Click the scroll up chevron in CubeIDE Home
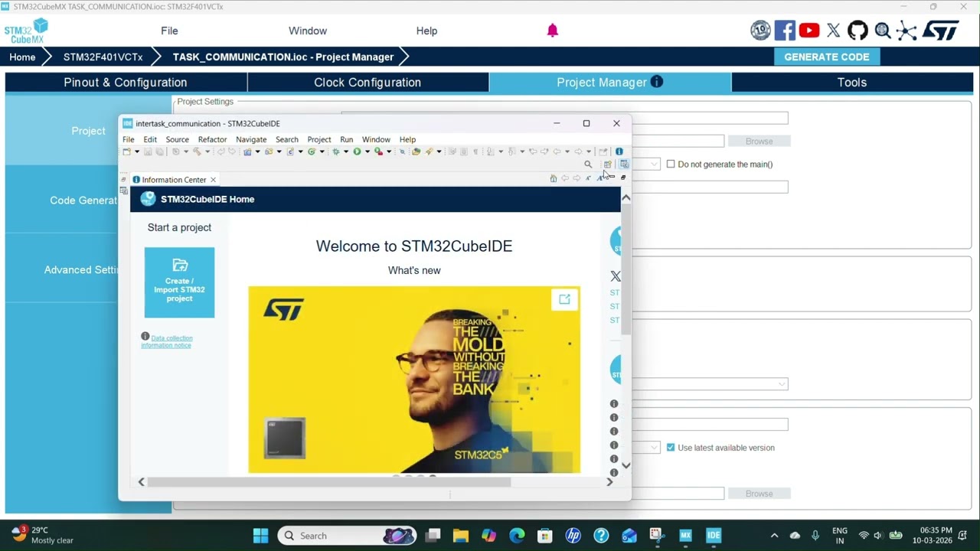This screenshot has height=551, width=980. click(x=626, y=197)
